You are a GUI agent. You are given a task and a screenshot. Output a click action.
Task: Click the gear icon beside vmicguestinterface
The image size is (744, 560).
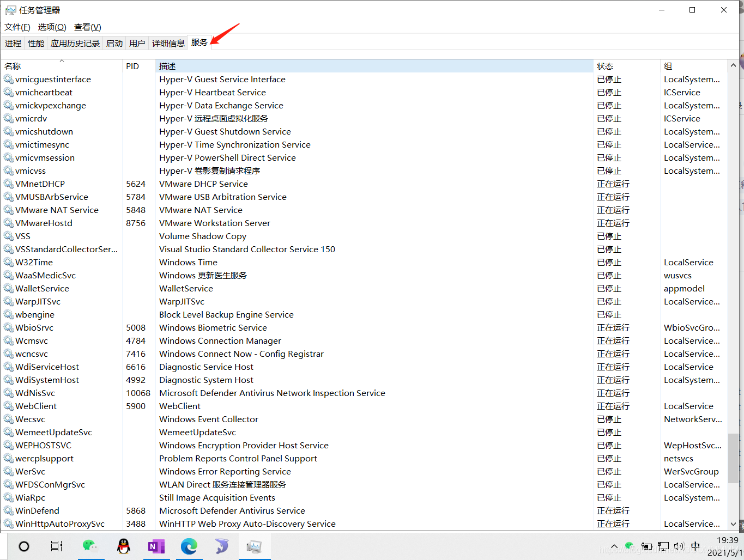point(9,79)
